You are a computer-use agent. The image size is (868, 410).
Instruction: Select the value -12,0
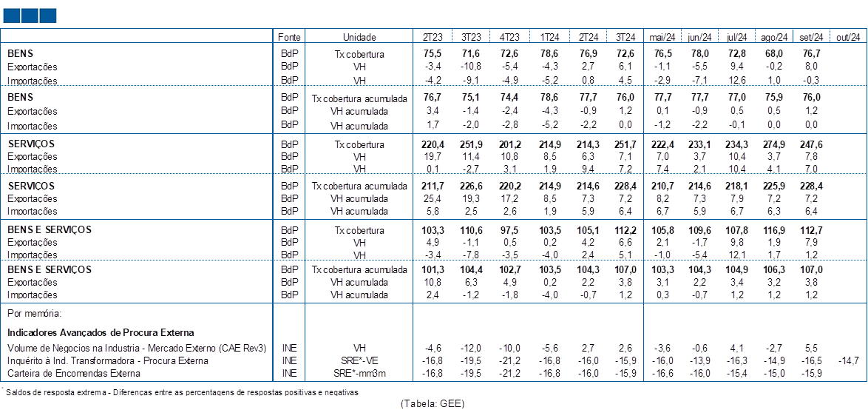click(471, 349)
